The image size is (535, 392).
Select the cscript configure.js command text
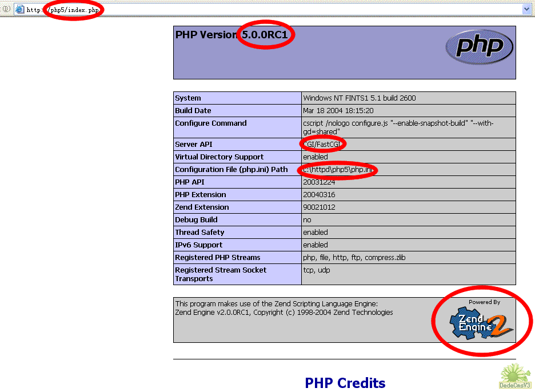[x=398, y=127]
